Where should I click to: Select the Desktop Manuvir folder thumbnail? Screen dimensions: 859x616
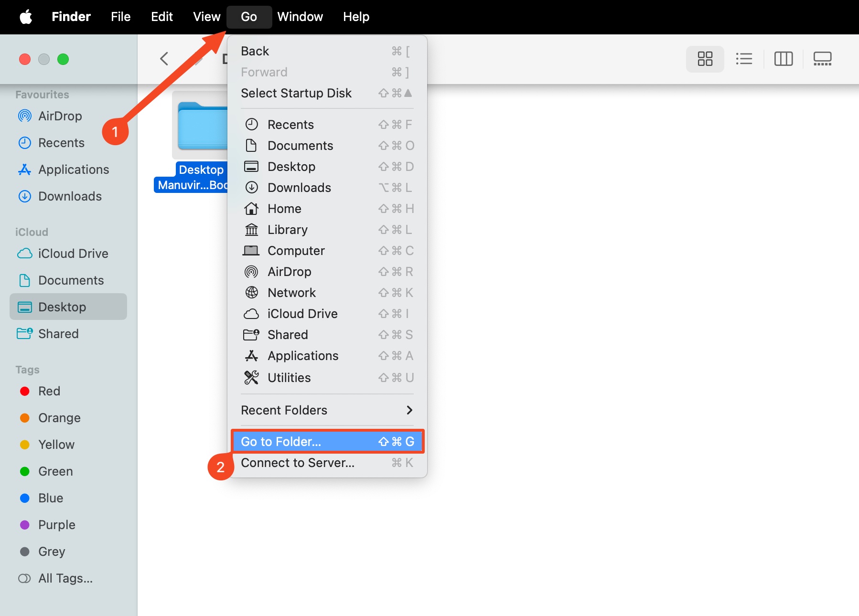point(200,125)
